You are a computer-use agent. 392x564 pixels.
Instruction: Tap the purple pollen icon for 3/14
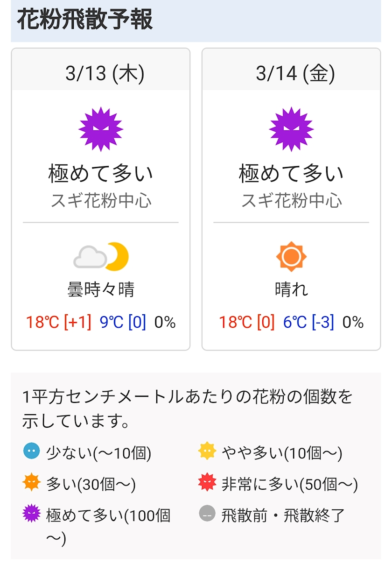291,129
